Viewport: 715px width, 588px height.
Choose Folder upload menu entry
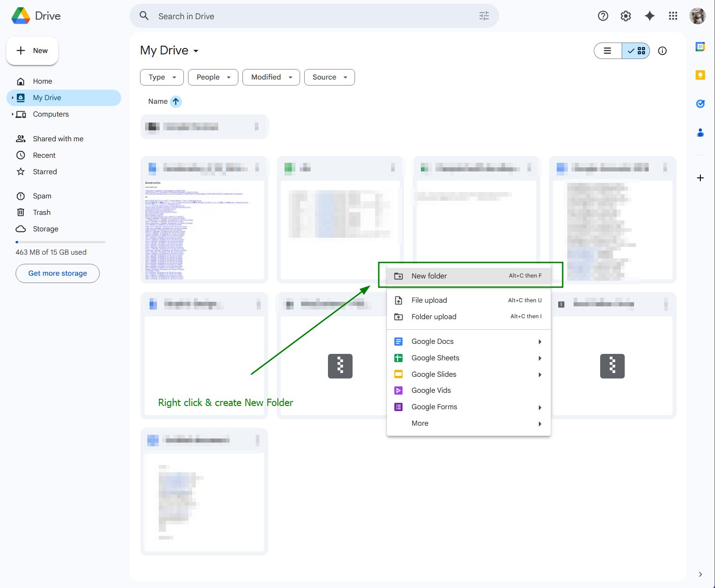point(469,317)
